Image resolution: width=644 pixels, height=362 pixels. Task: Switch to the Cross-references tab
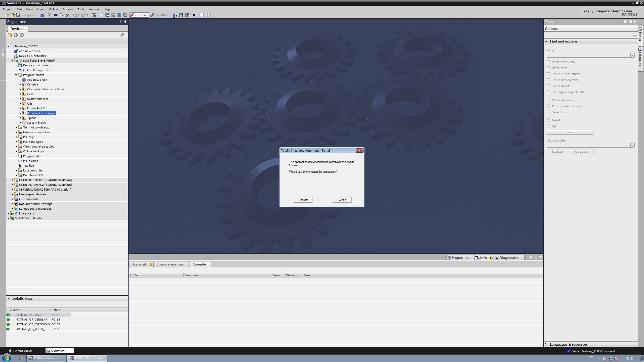pyautogui.click(x=170, y=264)
